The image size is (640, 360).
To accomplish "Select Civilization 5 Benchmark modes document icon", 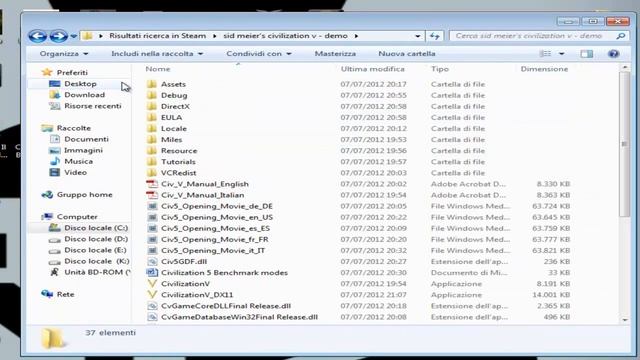I will point(152,272).
